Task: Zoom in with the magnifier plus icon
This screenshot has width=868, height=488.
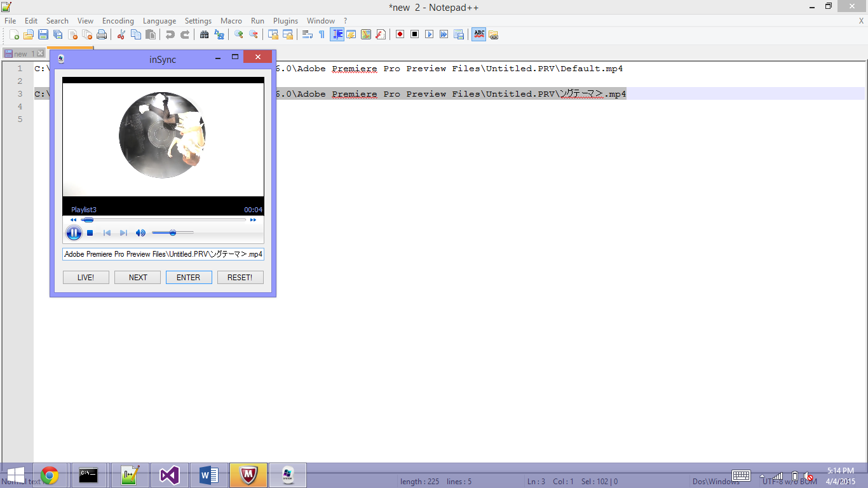Action: pos(239,34)
